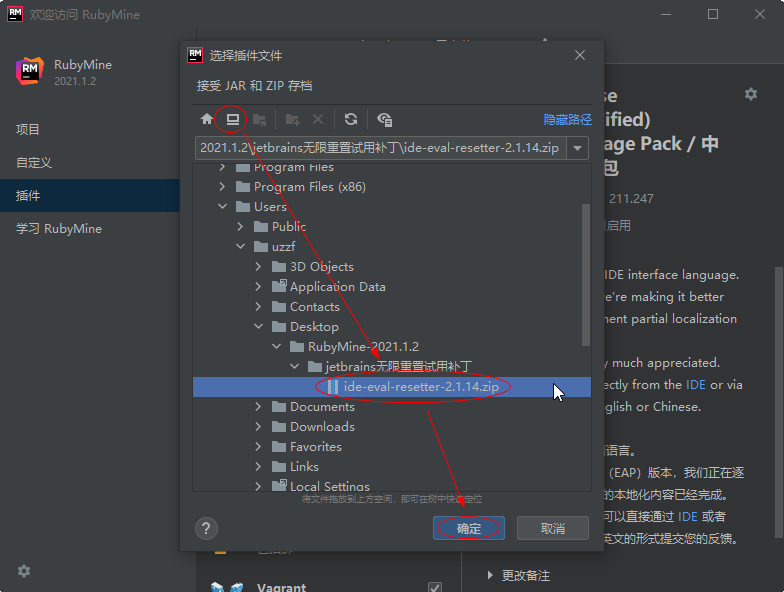Close the plugin file chooser dialog
This screenshot has height=592, width=784.
point(580,55)
